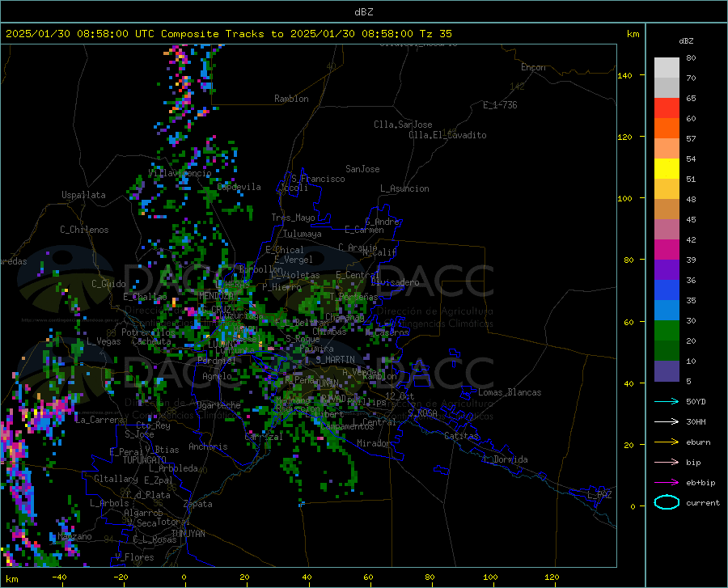The width and height of the screenshot is (728, 588).
Task: Click the cyan 50YD arrow in legend
Action: click(667, 401)
